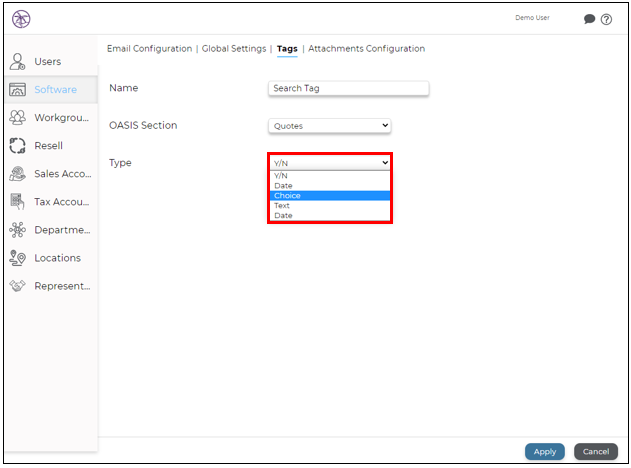This screenshot has width=631, height=468.
Task: Open the Workgrou... sidebar label
Action: [62, 118]
